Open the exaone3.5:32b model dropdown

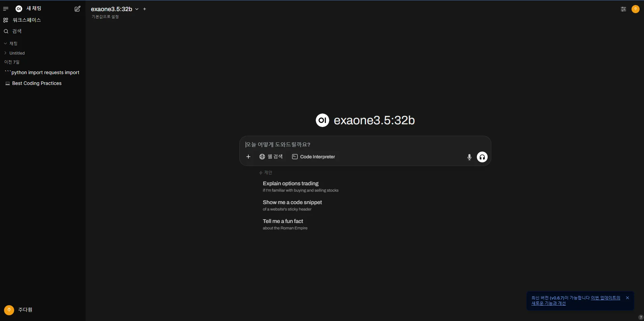pyautogui.click(x=115, y=9)
